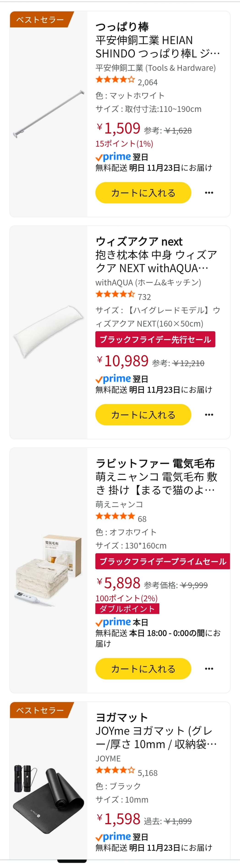Image resolution: width=240 pixels, height=868 pixels.
Task: Add the withAQUA body pillow to cart
Action: 143,415
